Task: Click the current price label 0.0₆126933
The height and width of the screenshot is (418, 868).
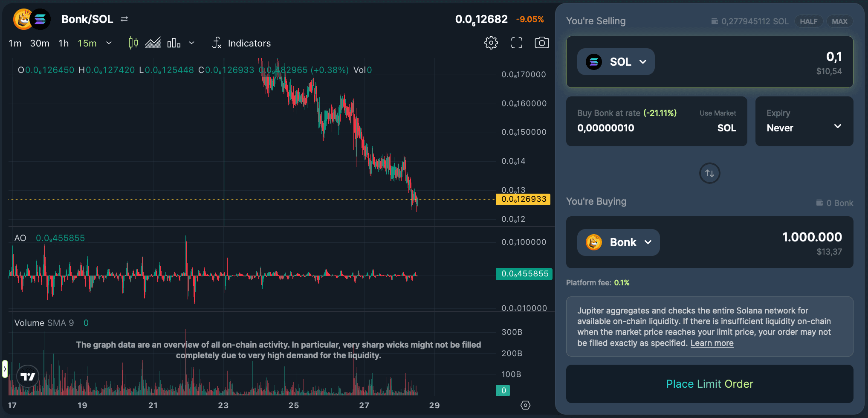Action: [x=523, y=199]
